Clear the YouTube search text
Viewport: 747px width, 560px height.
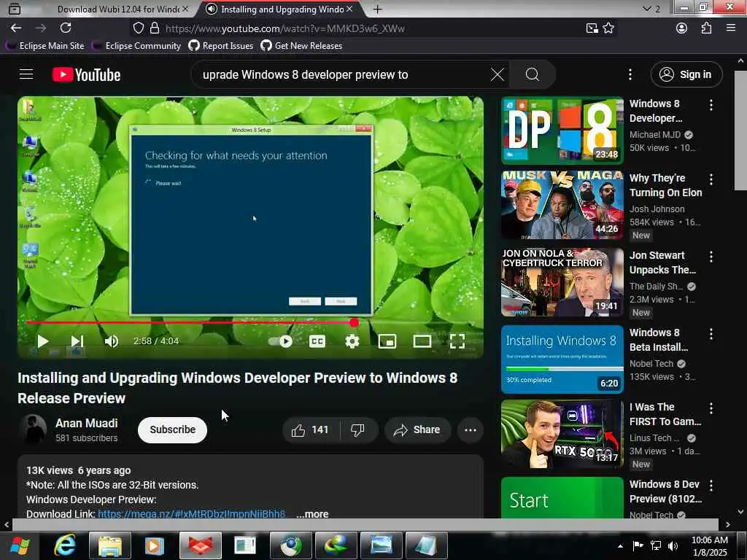coord(498,74)
